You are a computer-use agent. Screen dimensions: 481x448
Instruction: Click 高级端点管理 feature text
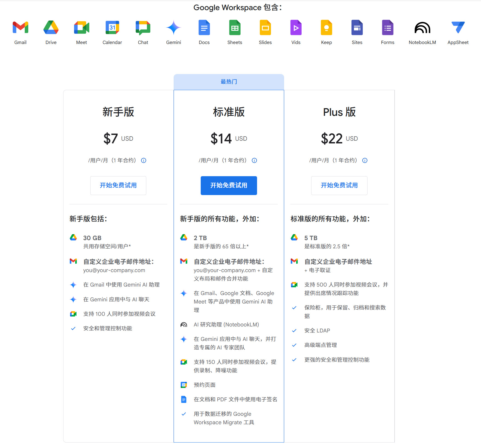(321, 345)
